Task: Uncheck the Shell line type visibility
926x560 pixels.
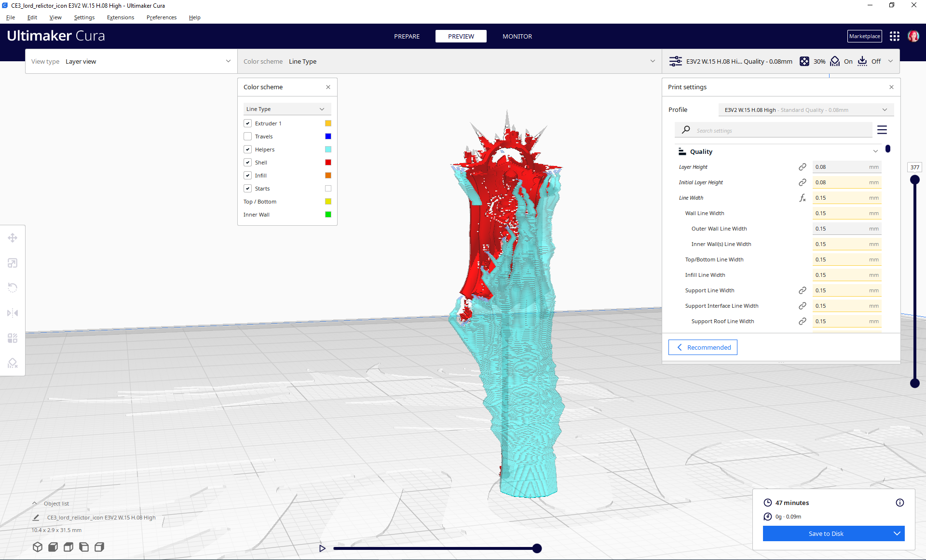Action: point(247,162)
